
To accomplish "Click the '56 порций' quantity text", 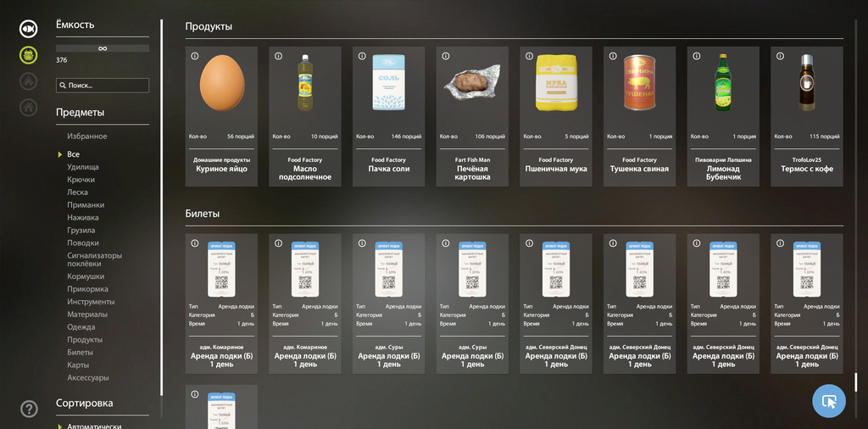I will (x=240, y=136).
